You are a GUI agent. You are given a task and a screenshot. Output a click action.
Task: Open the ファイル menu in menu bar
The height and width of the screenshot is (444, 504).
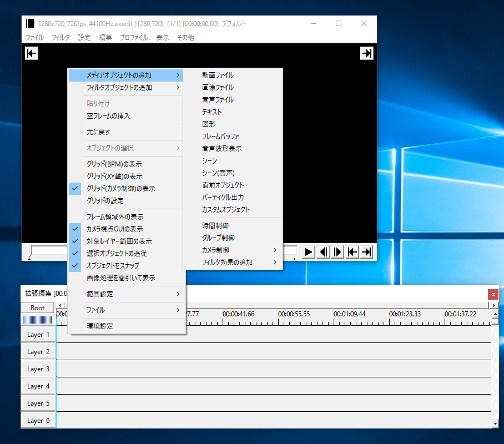[35, 38]
